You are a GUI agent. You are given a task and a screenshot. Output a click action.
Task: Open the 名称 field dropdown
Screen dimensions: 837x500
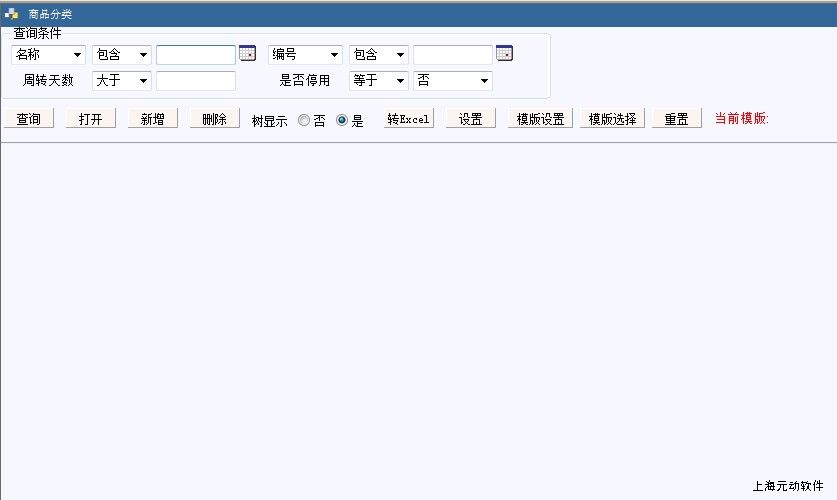point(48,55)
